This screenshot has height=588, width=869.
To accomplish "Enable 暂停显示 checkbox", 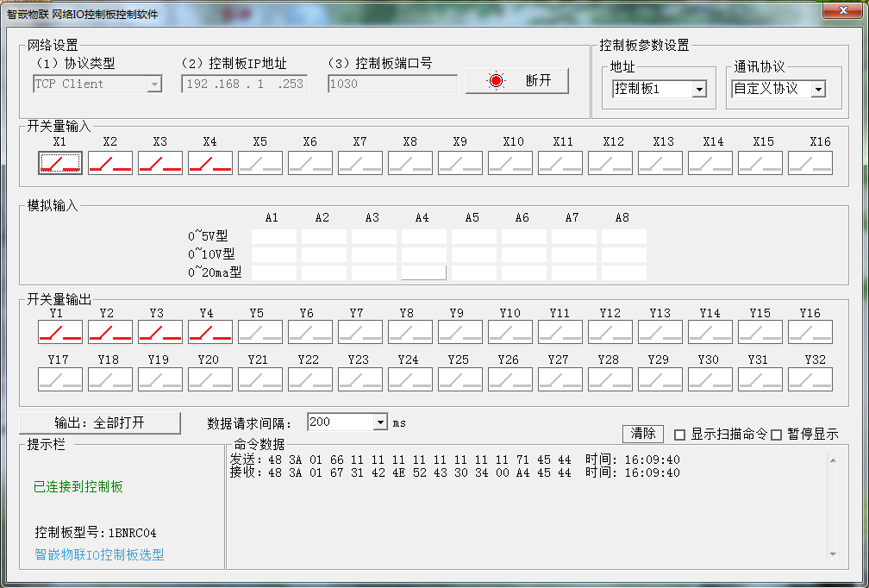I will point(776,435).
